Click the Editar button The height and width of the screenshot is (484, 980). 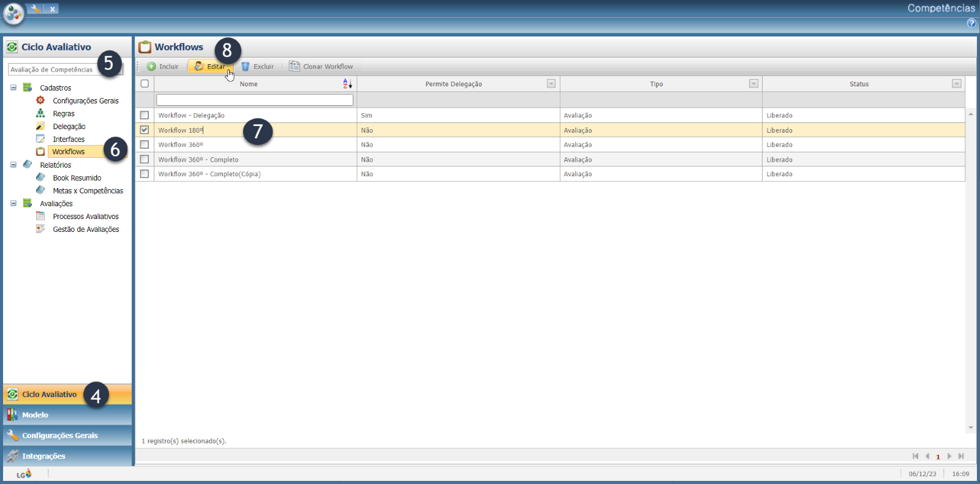(210, 66)
